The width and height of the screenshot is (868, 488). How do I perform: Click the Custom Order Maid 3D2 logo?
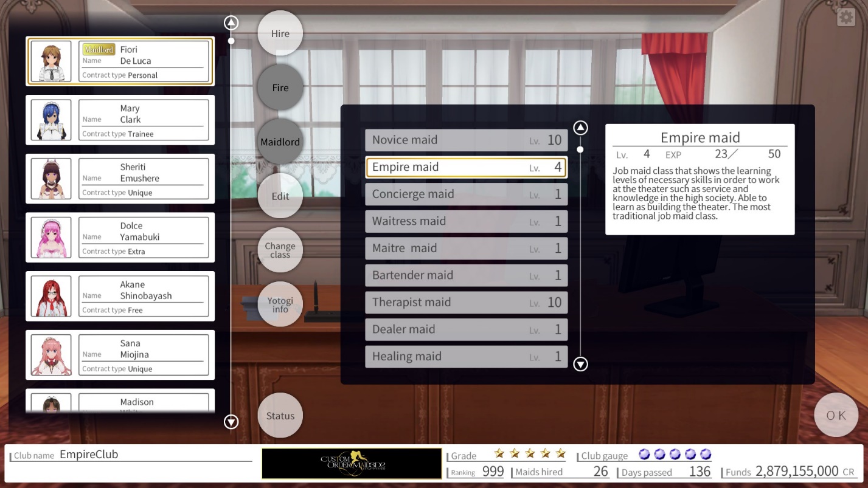[x=352, y=464]
